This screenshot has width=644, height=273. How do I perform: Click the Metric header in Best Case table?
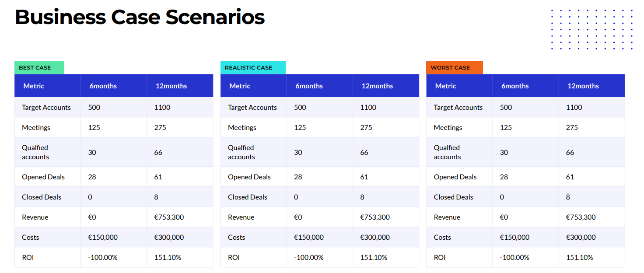tap(34, 86)
